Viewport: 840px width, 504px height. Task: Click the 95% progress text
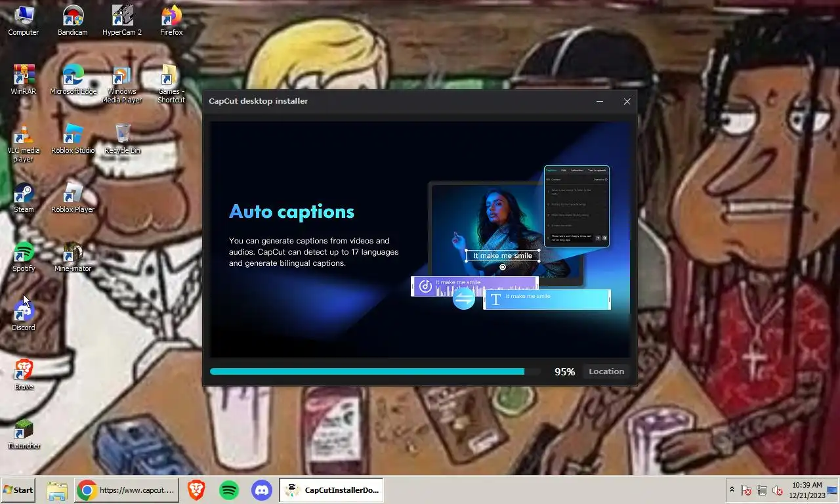tap(564, 371)
